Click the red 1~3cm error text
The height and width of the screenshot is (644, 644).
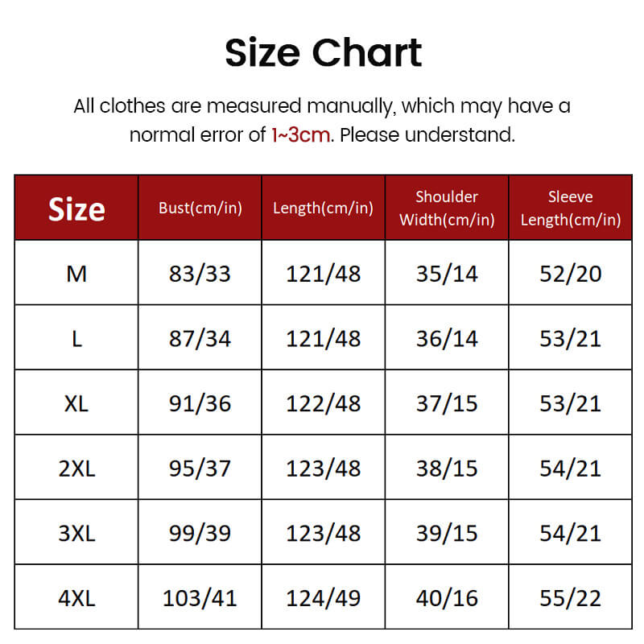pos(300,134)
